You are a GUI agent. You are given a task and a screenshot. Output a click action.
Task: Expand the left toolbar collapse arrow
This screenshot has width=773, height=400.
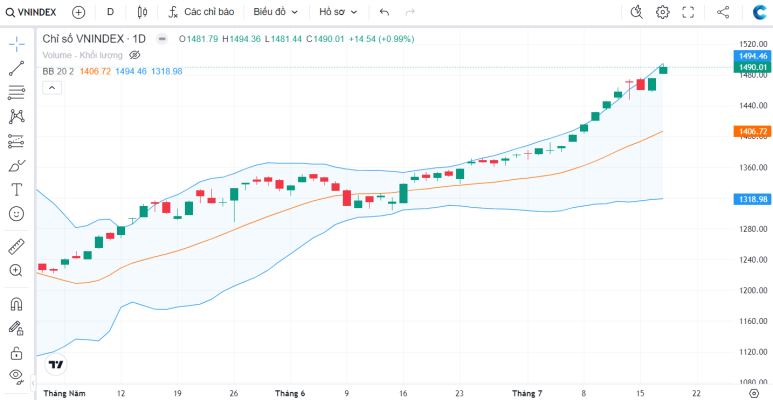[x=33, y=383]
